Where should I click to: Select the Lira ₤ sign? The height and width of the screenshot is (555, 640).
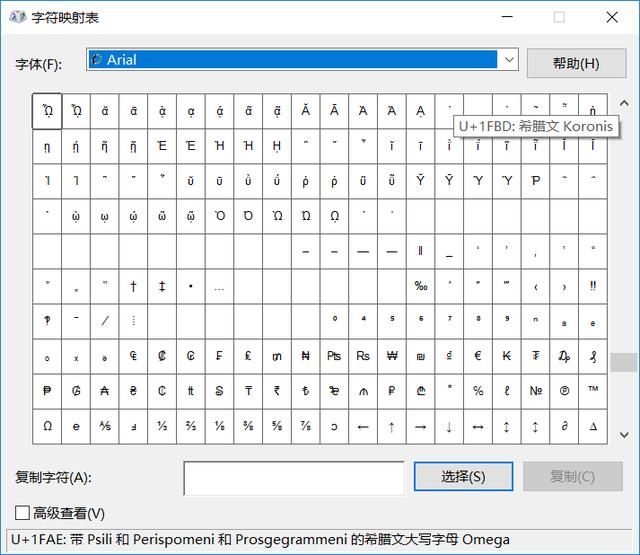click(248, 356)
